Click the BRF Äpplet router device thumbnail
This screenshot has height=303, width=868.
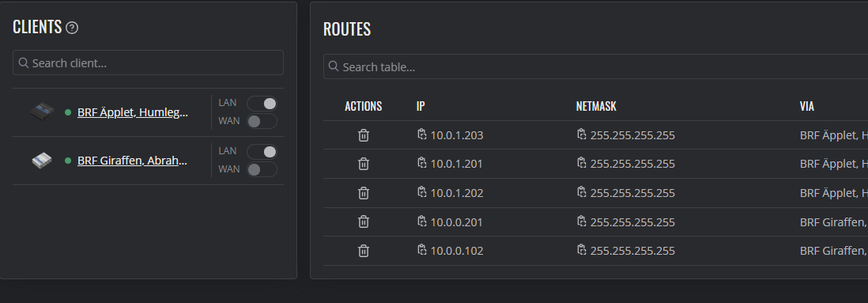(x=43, y=112)
